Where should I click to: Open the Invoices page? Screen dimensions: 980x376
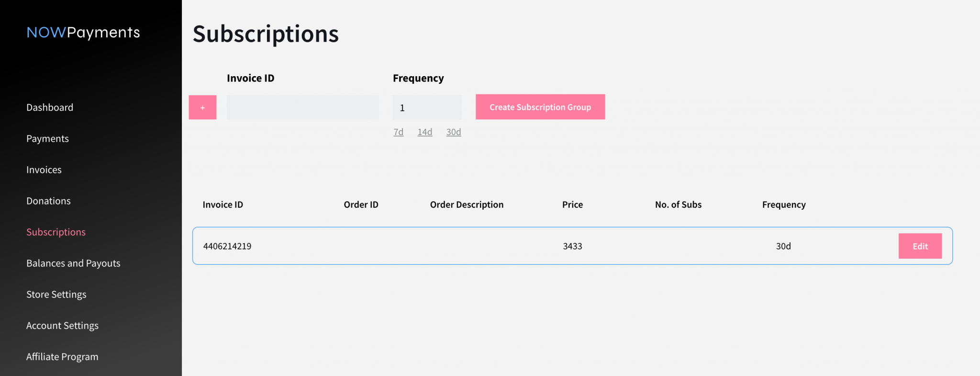click(x=44, y=170)
